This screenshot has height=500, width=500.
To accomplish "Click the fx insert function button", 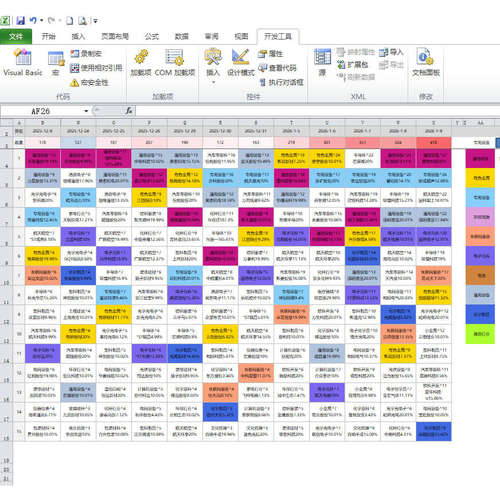I will tap(129, 111).
